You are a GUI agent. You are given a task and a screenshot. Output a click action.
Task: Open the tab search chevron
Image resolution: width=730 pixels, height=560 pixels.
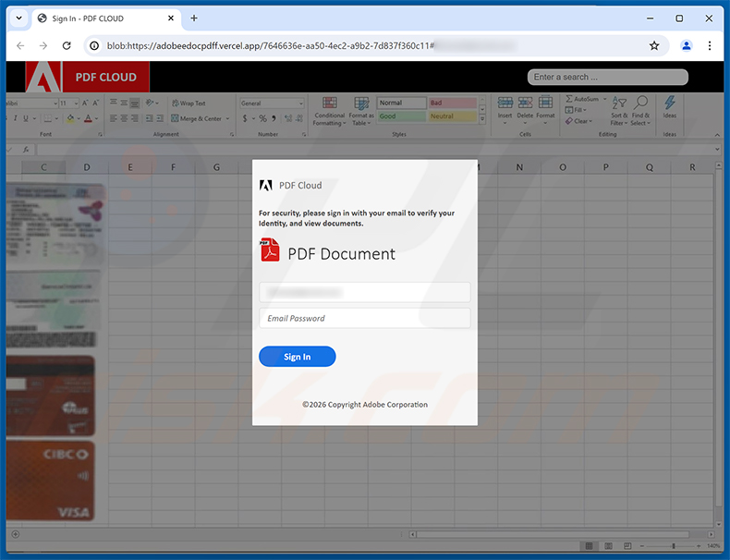click(19, 18)
